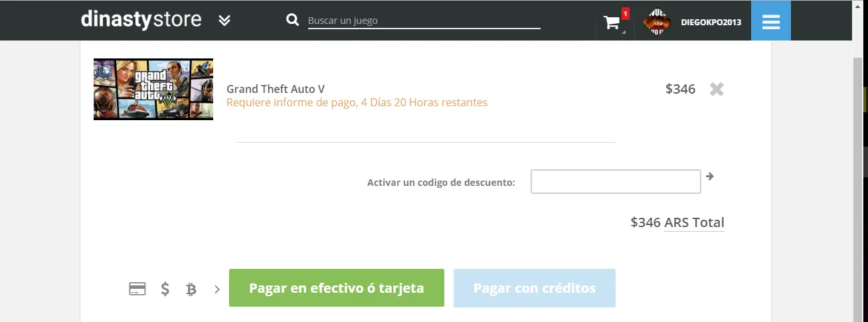Select the Grand Theft Auto V title
The image size is (868, 322).
tap(276, 89)
